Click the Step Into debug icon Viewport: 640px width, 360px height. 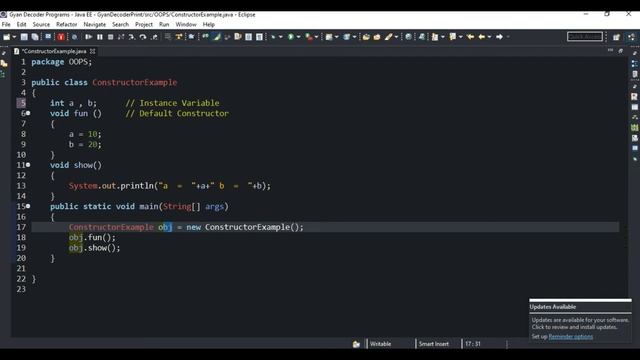point(132,37)
